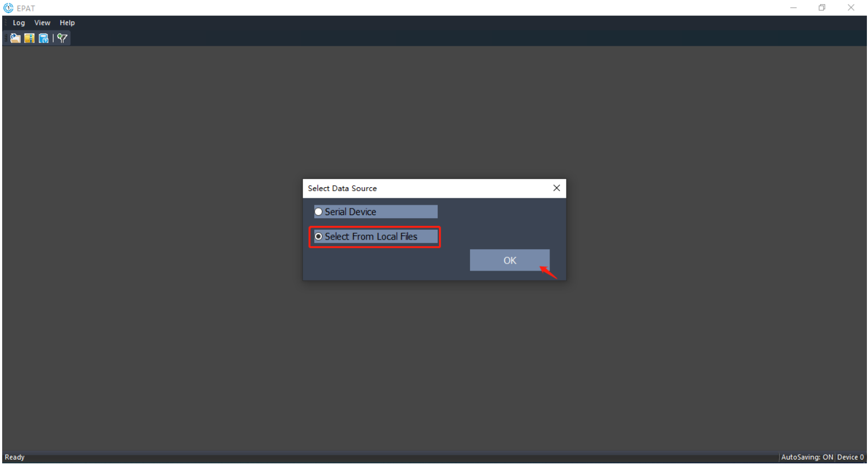Click the open log folder toolbar icon
This screenshot has height=465, width=868.
(x=15, y=38)
